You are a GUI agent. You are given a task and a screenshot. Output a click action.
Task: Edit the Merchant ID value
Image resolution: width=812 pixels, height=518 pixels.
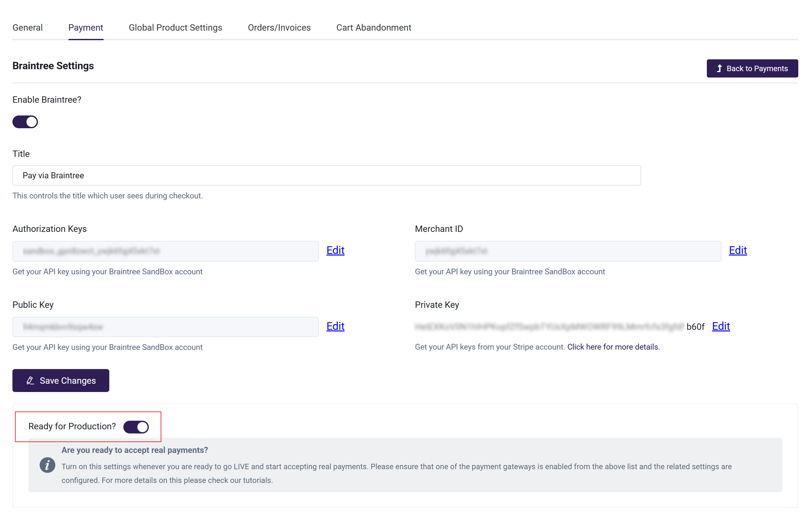click(x=737, y=250)
